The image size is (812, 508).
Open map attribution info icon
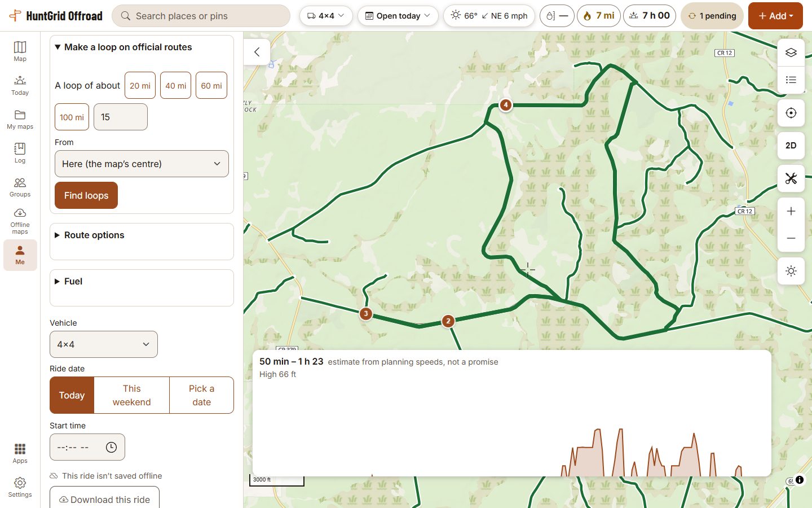click(800, 480)
